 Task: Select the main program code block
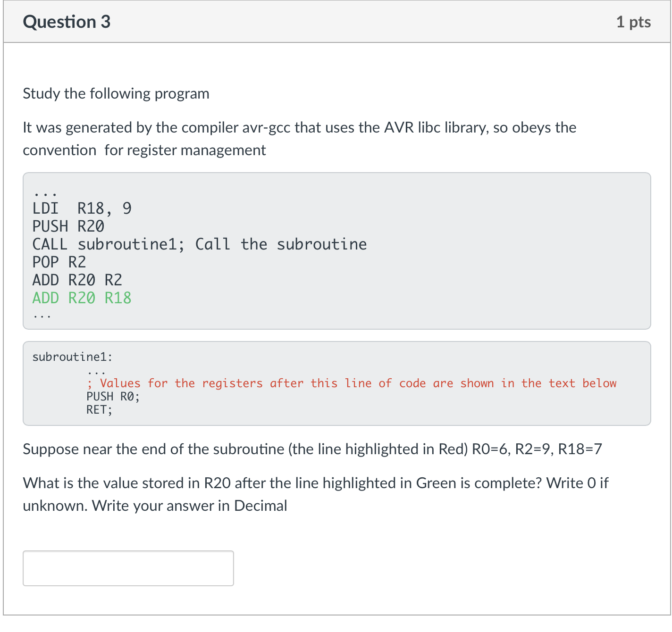click(x=336, y=250)
